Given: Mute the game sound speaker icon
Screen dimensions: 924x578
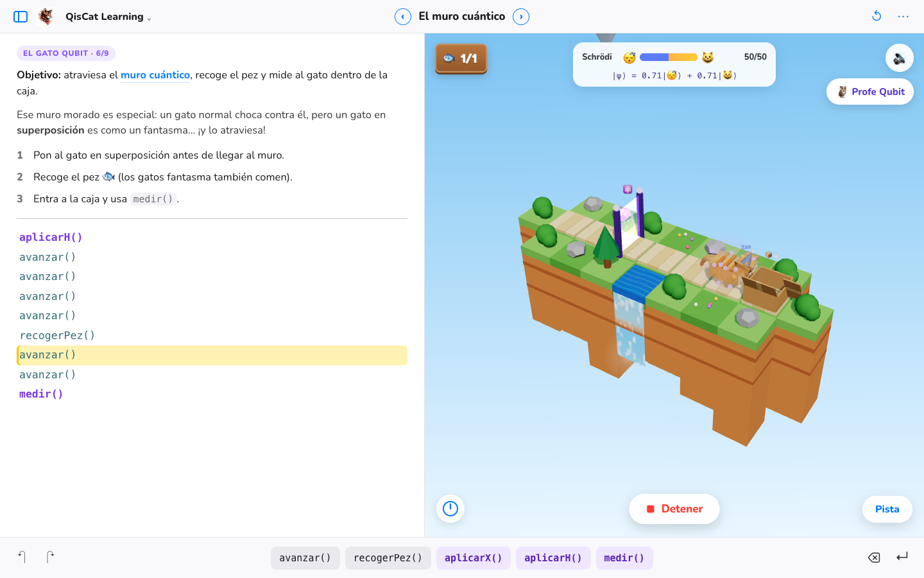Looking at the screenshot, I should [x=900, y=58].
